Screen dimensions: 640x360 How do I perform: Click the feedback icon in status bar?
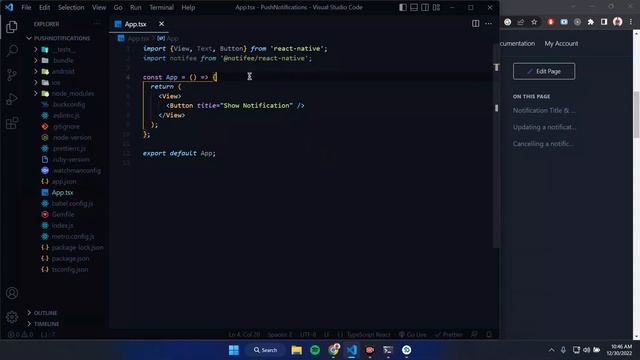pos(474,335)
